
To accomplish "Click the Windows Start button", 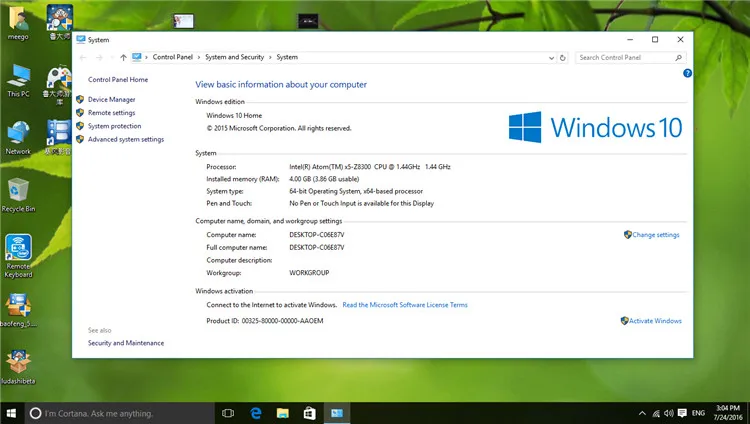I will coord(11,413).
